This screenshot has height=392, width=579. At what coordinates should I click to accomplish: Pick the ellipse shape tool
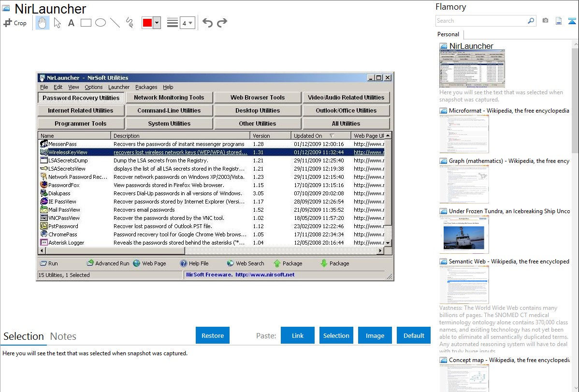[101, 23]
